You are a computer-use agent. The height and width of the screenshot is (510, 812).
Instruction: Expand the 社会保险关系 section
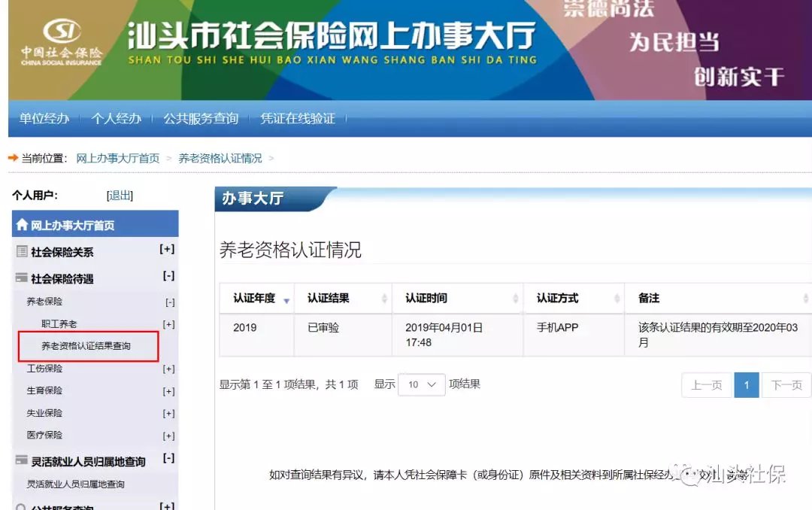click(167, 250)
